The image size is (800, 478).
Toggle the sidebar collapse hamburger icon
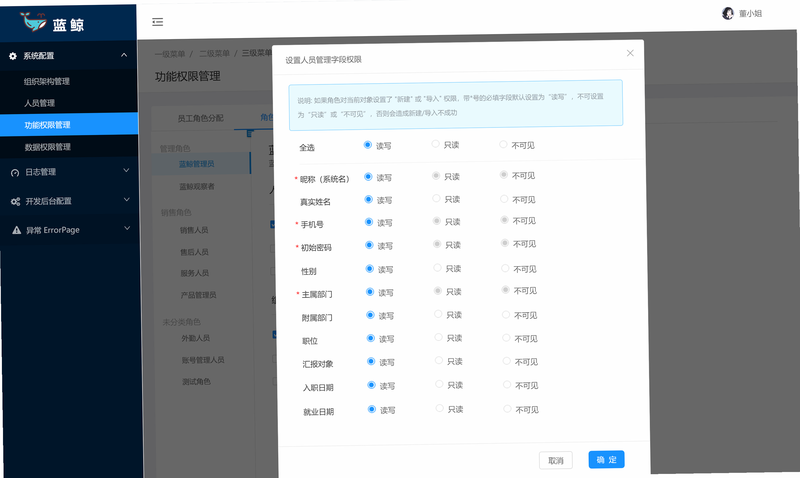tap(158, 21)
